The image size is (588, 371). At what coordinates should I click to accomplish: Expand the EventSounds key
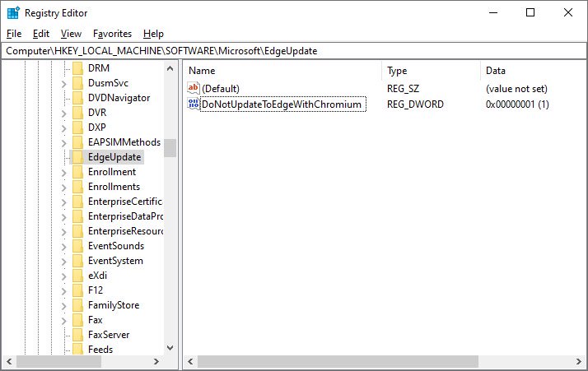point(63,247)
